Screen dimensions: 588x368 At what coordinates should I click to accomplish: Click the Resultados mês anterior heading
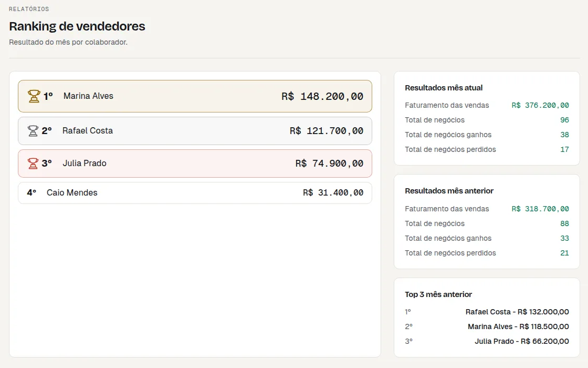tap(449, 191)
